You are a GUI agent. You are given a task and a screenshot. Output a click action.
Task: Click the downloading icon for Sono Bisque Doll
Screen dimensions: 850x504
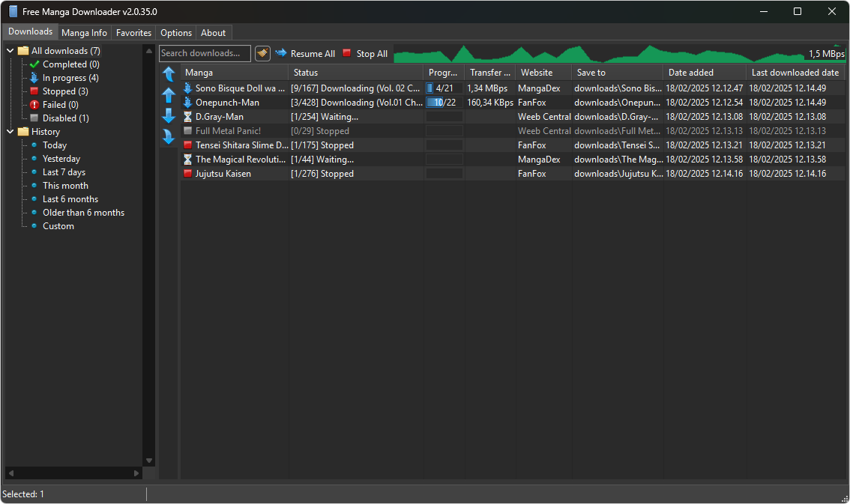coord(187,88)
